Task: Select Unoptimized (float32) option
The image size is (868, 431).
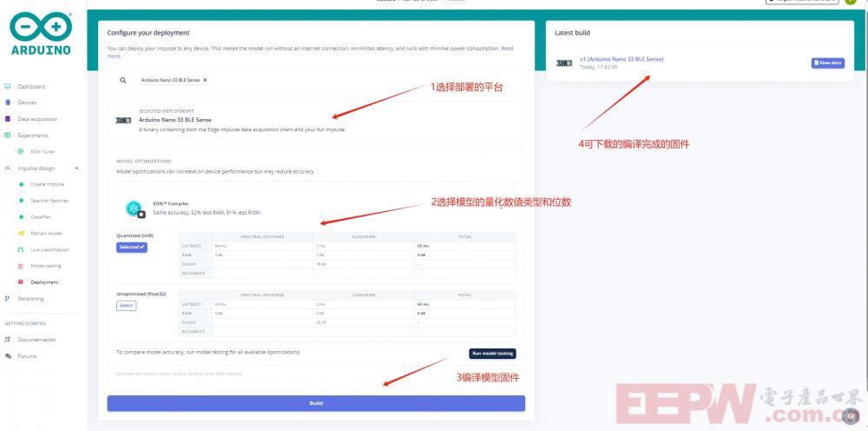Action: [126, 305]
